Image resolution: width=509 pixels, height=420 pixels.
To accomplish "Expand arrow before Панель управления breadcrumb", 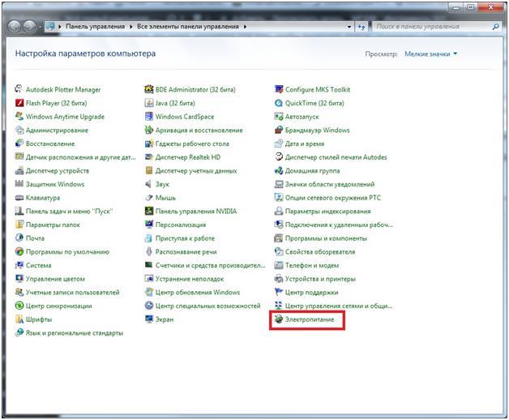I will (x=60, y=27).
